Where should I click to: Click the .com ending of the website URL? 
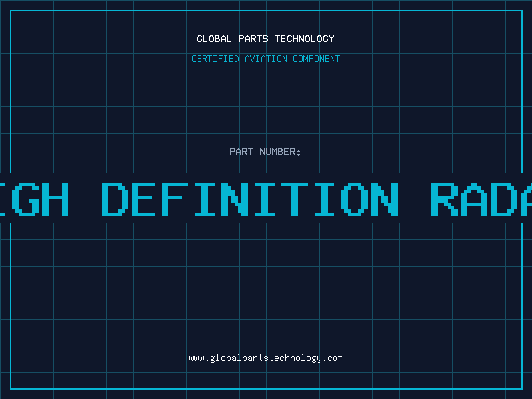[x=333, y=358]
